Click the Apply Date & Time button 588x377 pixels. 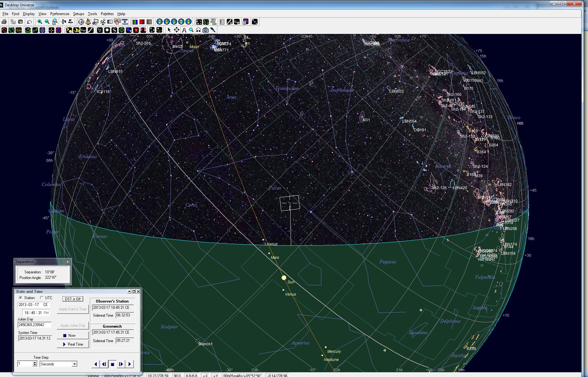tap(73, 309)
